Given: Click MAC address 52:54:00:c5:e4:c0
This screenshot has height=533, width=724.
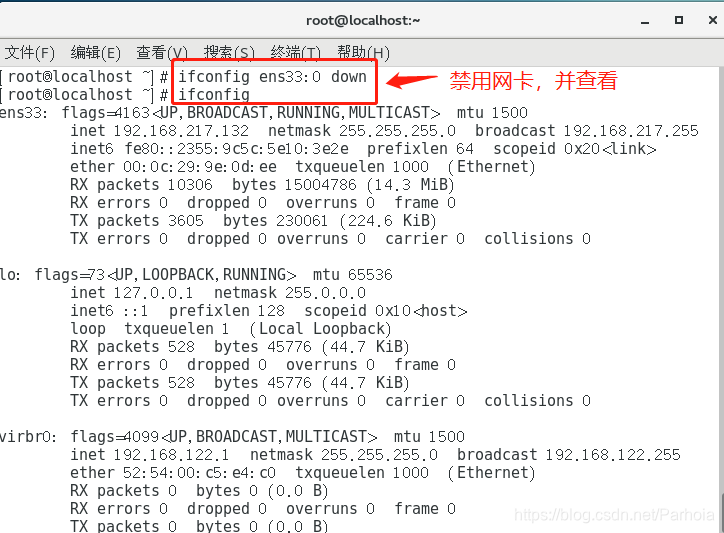Looking at the screenshot, I should (199, 473).
